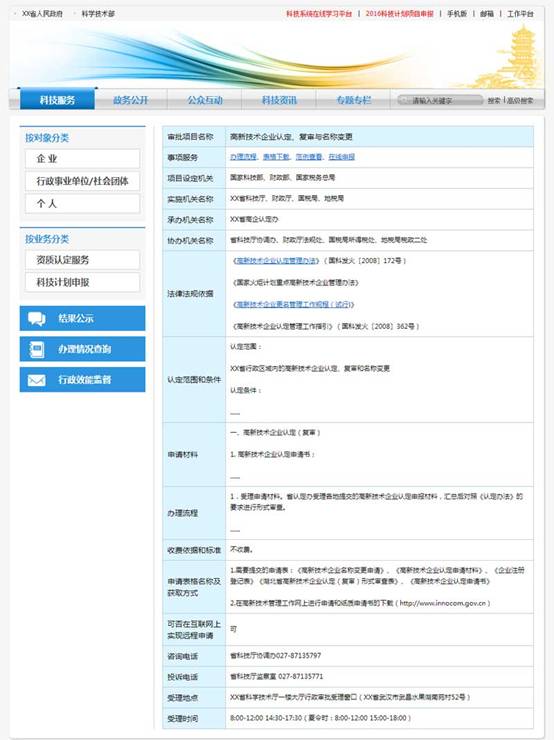554x740 pixels.
Task: Select 行政事业单位/社会团体 category
Action: (x=83, y=181)
